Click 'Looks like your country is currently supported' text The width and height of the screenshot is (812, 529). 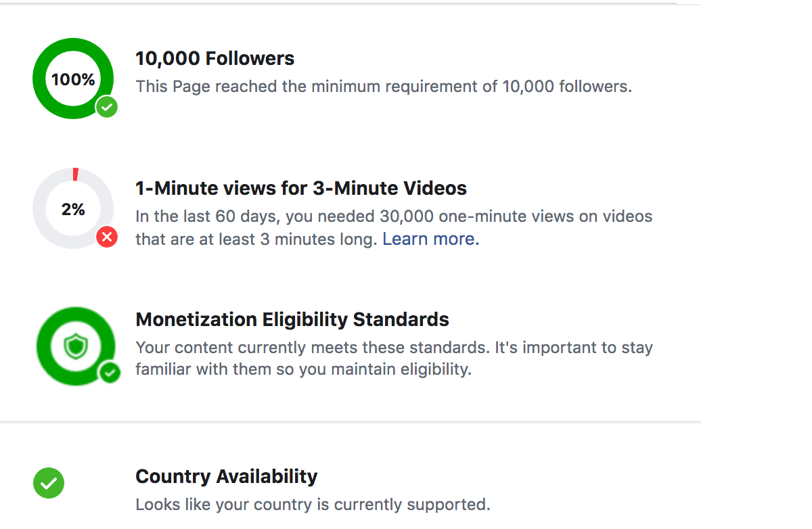312,505
